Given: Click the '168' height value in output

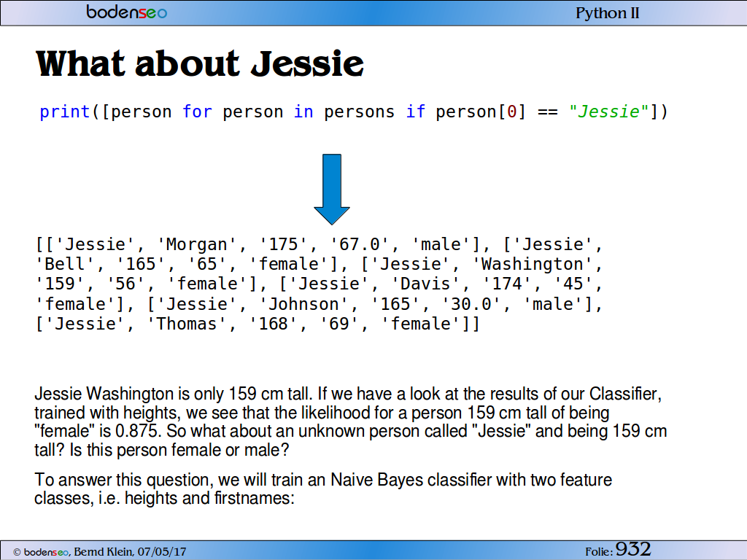Looking at the screenshot, I should 273,324.
